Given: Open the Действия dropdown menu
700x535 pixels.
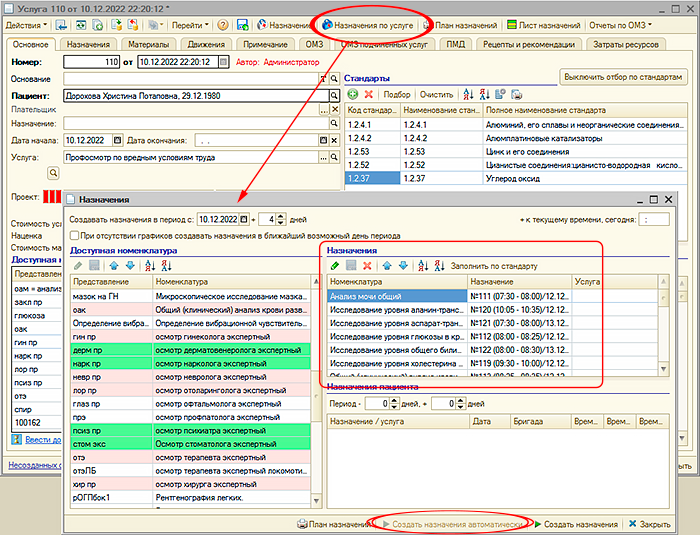Looking at the screenshot, I should 27,24.
